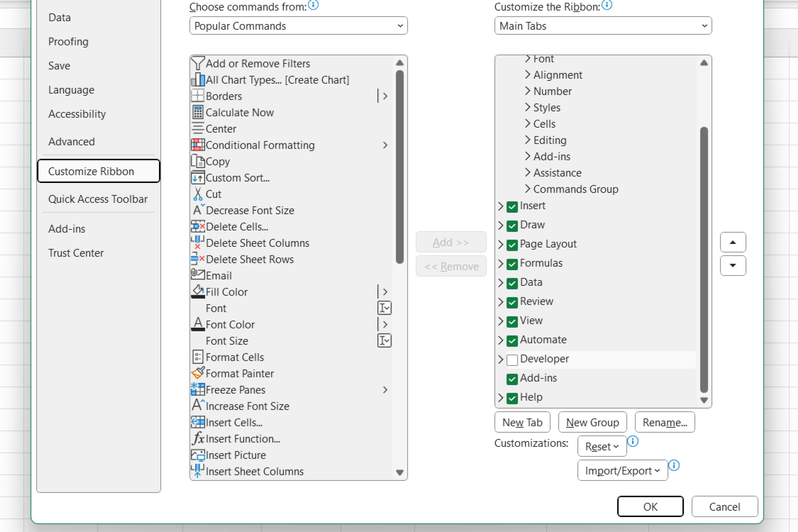Open the Choose commands from dropdown
The height and width of the screenshot is (532, 798).
point(298,26)
